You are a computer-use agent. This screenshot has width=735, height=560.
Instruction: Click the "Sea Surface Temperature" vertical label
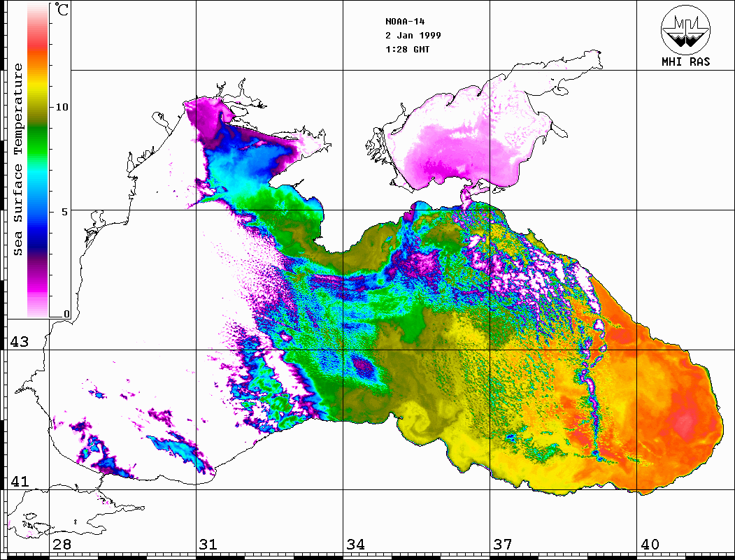click(x=17, y=159)
